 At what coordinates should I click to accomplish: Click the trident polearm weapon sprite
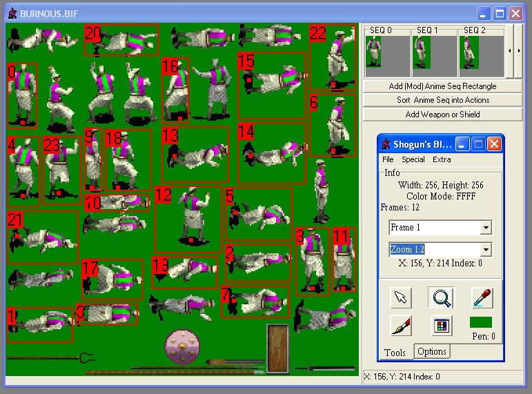51,357
